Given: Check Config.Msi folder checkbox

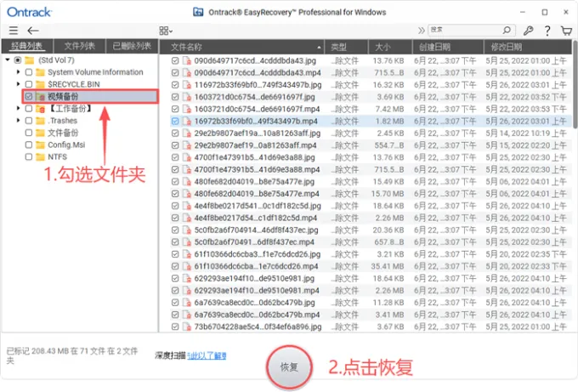Looking at the screenshot, I should pos(29,145).
